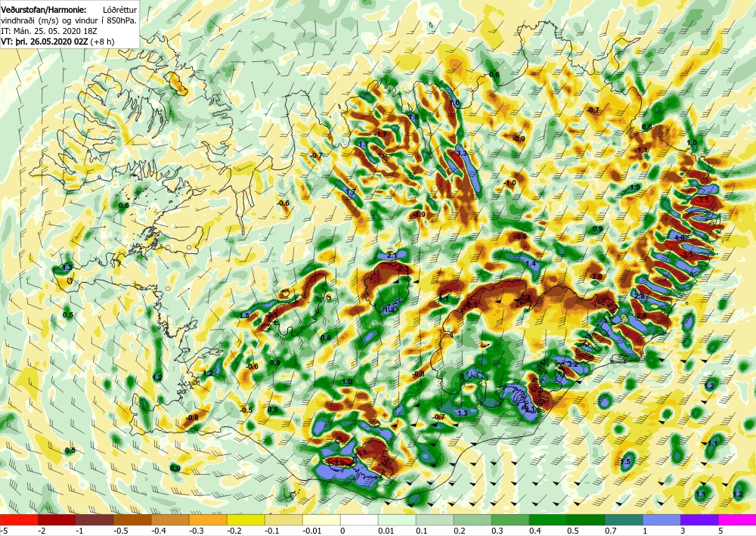Click the legend scale label -2
This screenshot has width=756, height=536.
click(x=43, y=531)
